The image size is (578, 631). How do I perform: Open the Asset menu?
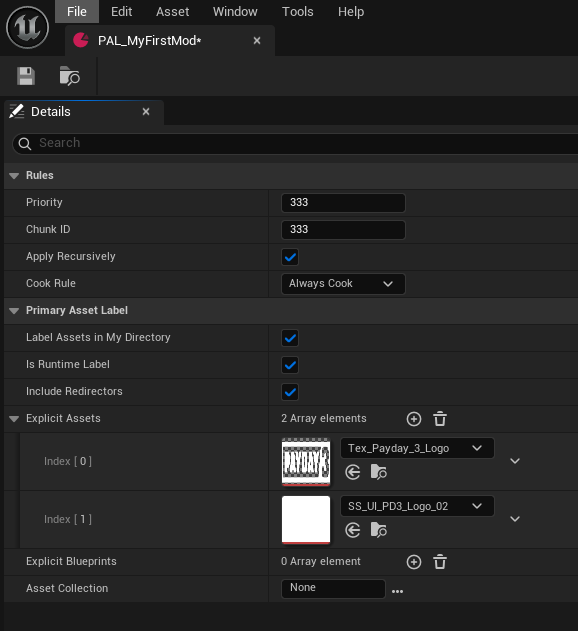172,12
